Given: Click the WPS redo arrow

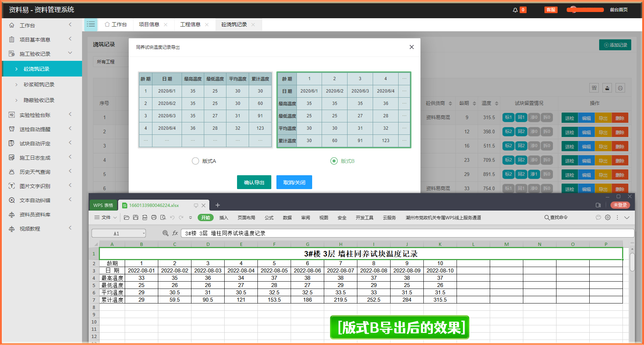Looking at the screenshot, I should point(181,217).
